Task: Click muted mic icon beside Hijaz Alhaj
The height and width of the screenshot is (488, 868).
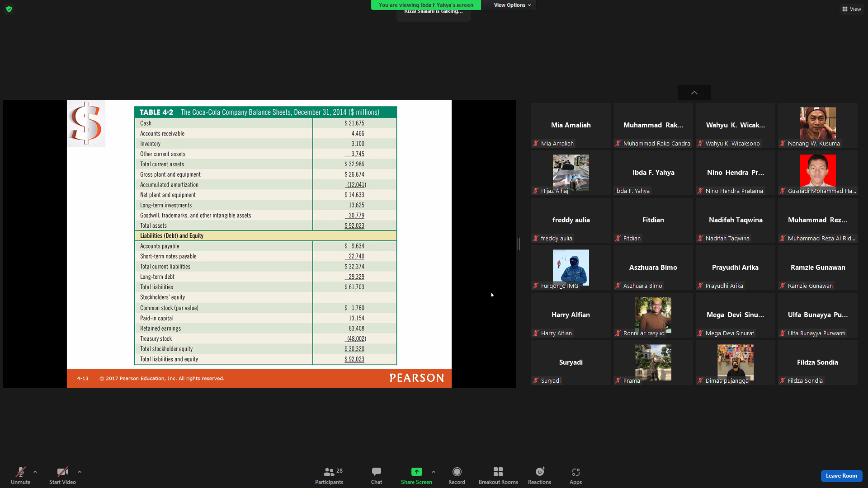Action: 536,191
